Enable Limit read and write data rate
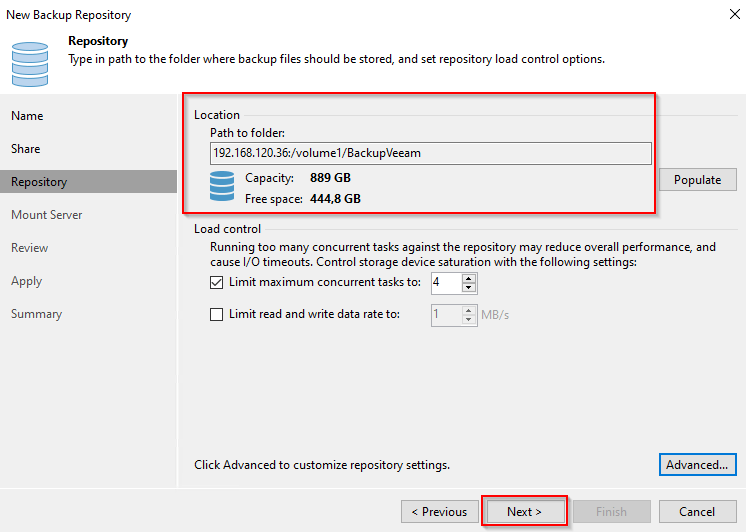Screen dimensions: 746x532 pos(217,314)
